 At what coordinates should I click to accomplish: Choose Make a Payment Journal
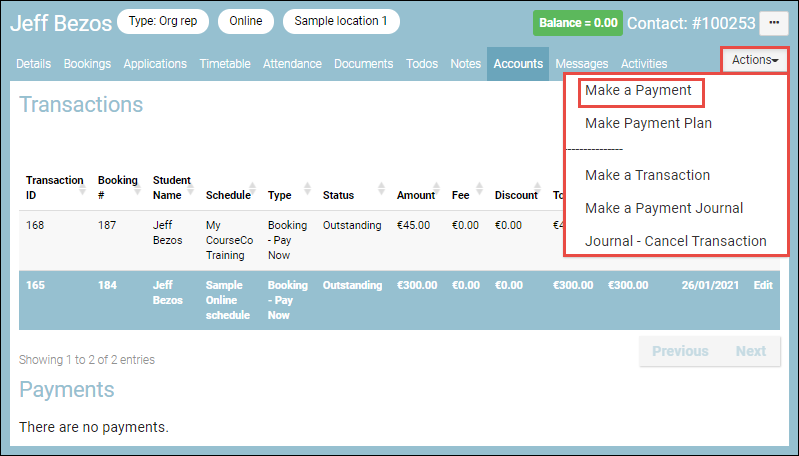pyautogui.click(x=664, y=208)
